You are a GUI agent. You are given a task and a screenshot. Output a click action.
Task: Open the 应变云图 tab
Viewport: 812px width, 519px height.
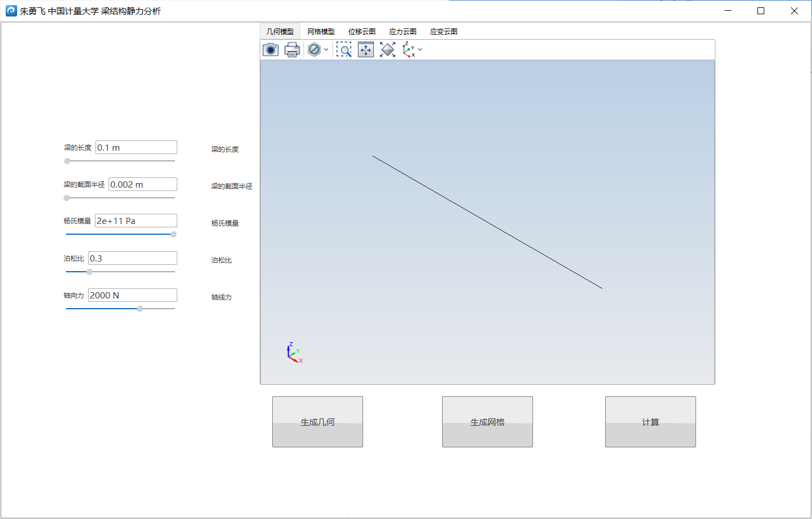coord(444,31)
